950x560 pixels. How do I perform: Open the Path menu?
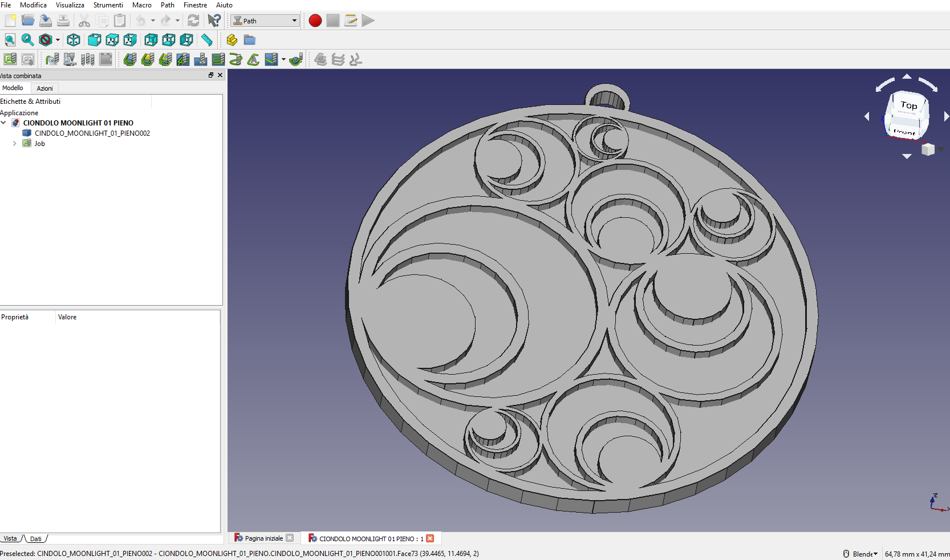click(x=168, y=5)
